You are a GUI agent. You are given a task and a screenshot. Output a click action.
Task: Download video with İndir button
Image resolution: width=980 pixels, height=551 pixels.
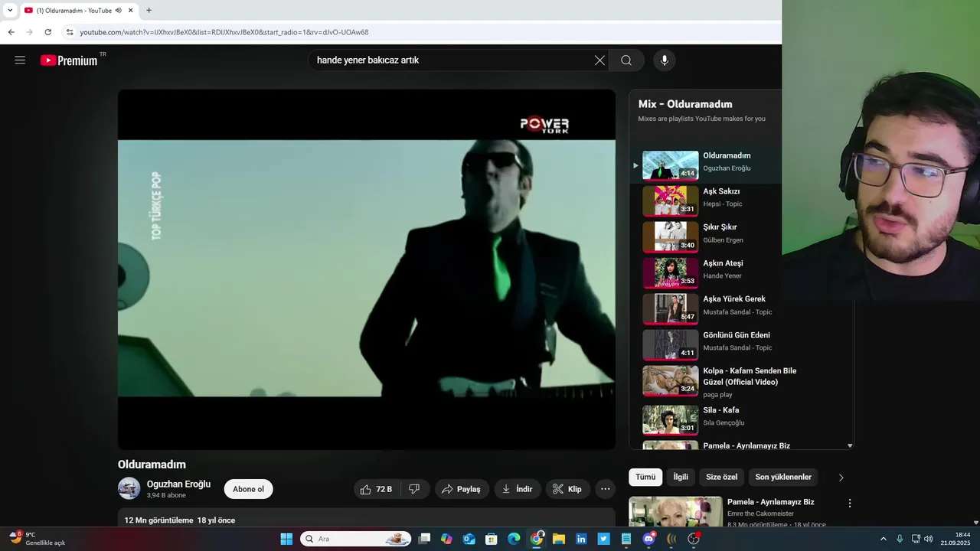click(x=517, y=489)
